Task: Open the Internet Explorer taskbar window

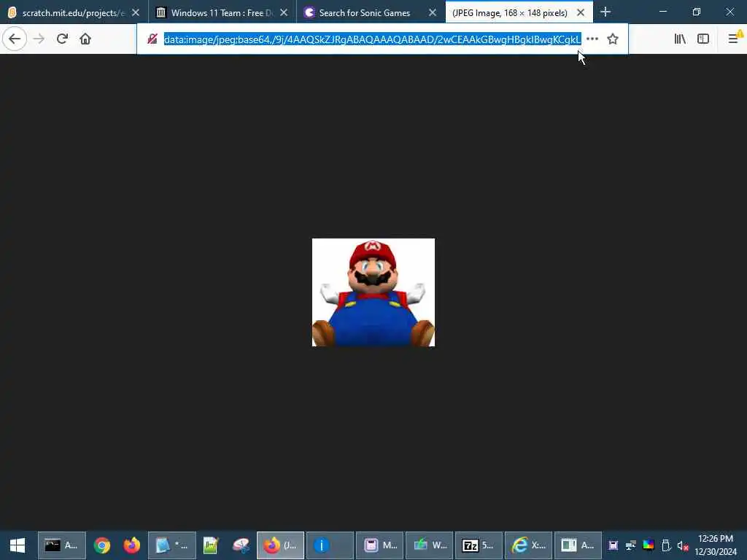Action: (x=528, y=545)
